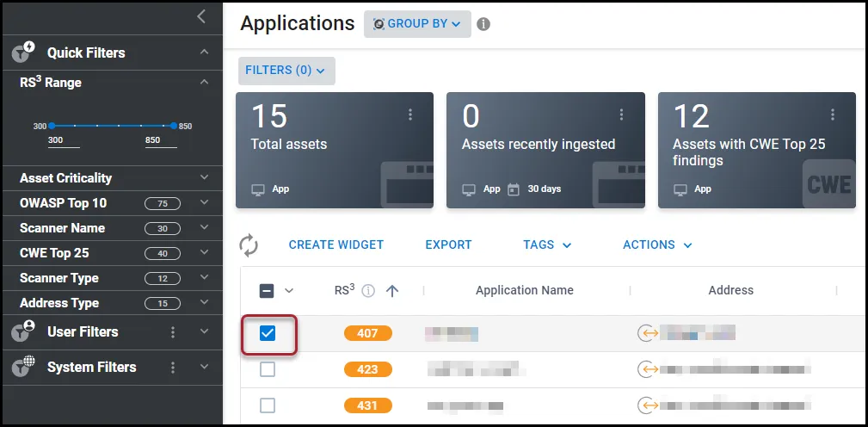Viewport: 868px width, 427px height.
Task: Sort by RS3 ascending arrow
Action: [x=392, y=291]
